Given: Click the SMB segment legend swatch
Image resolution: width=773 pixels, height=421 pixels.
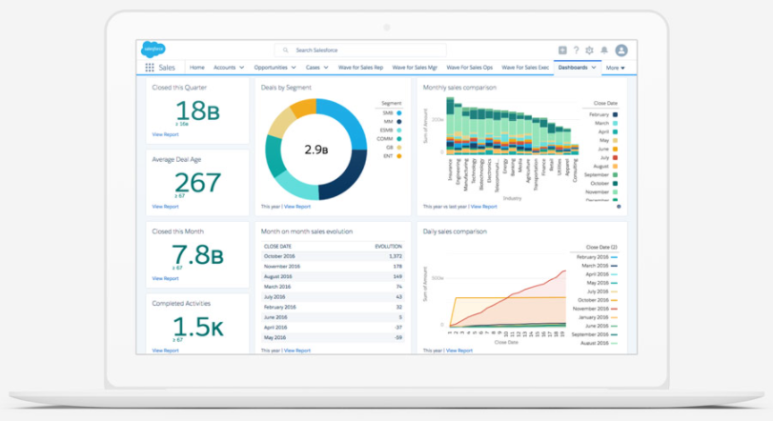Looking at the screenshot, I should coord(399,113).
